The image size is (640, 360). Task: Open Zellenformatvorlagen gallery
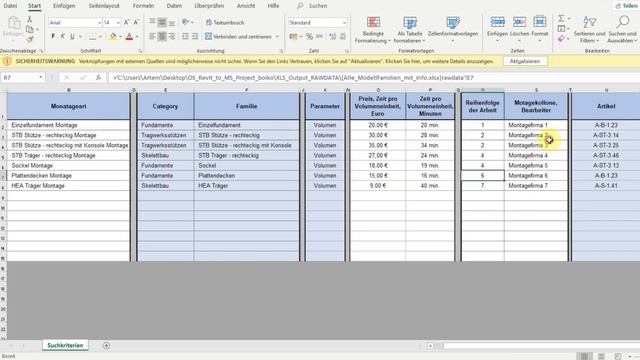[x=453, y=29]
